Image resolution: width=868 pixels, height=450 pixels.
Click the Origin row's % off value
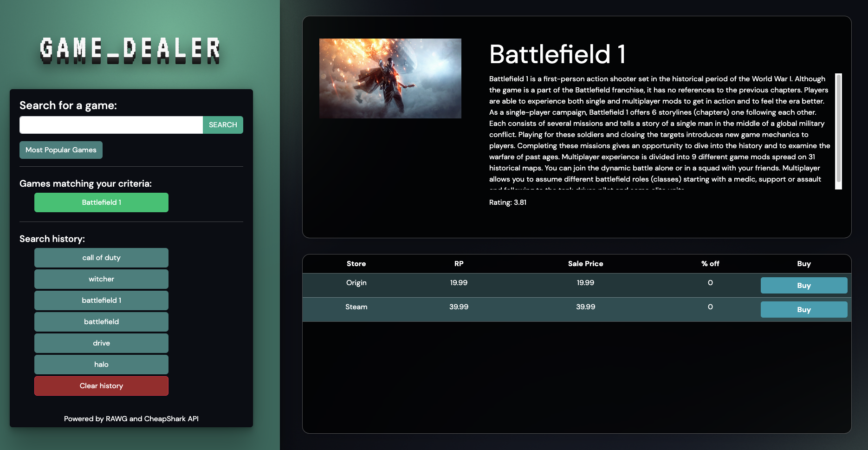pos(710,283)
